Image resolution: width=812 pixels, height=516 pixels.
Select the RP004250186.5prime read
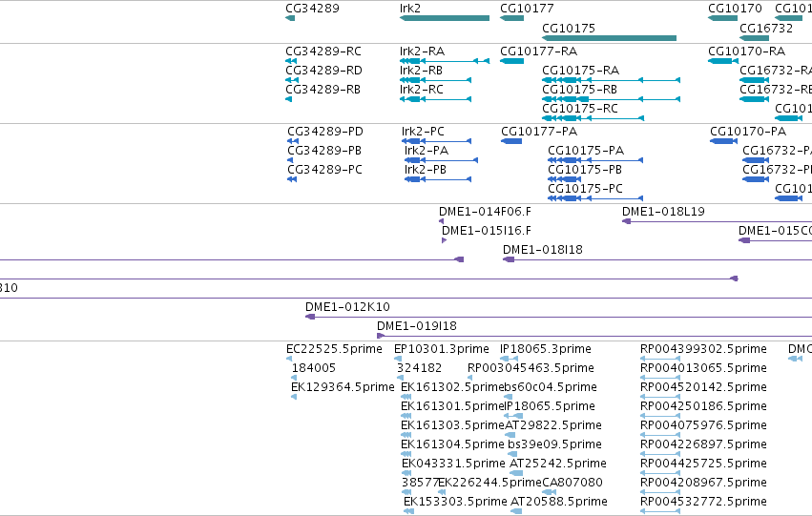pos(703,407)
